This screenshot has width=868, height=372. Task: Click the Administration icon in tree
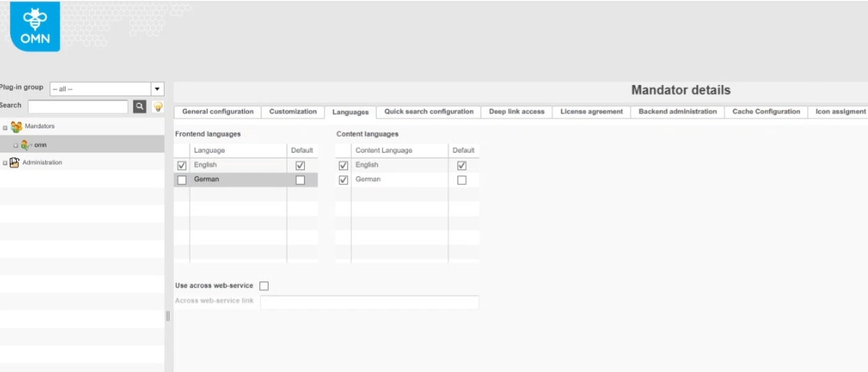point(15,163)
